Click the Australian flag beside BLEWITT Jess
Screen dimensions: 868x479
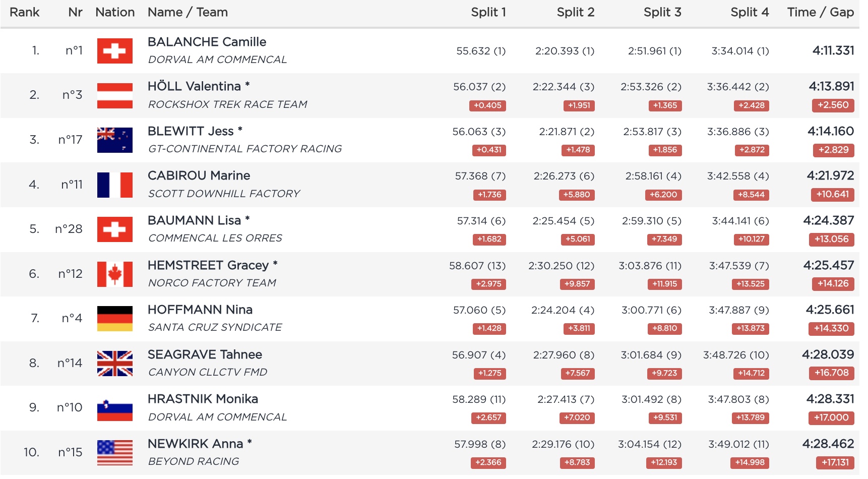coord(115,140)
